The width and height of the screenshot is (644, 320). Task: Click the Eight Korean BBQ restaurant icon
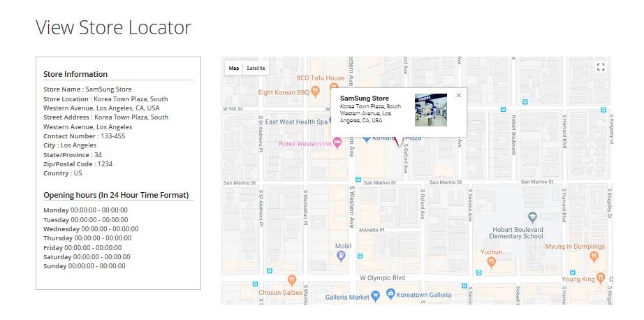tap(316, 92)
